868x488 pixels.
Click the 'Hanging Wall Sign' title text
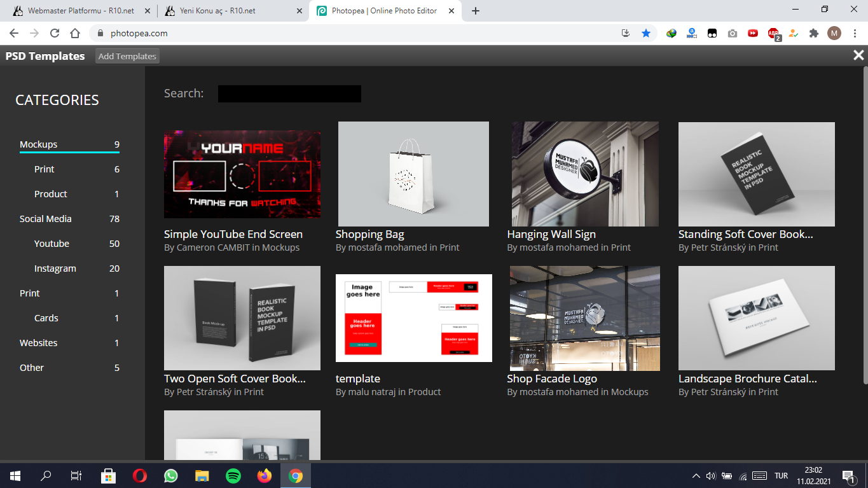(551, 234)
